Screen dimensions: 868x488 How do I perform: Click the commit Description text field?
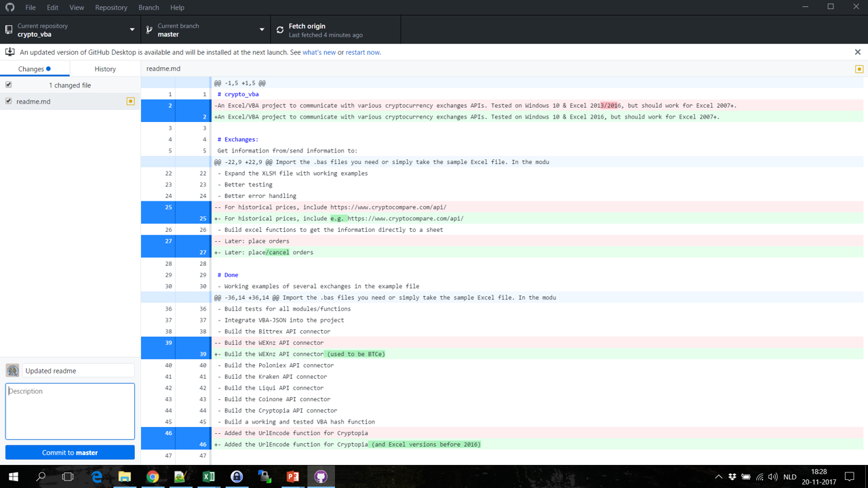[70, 411]
